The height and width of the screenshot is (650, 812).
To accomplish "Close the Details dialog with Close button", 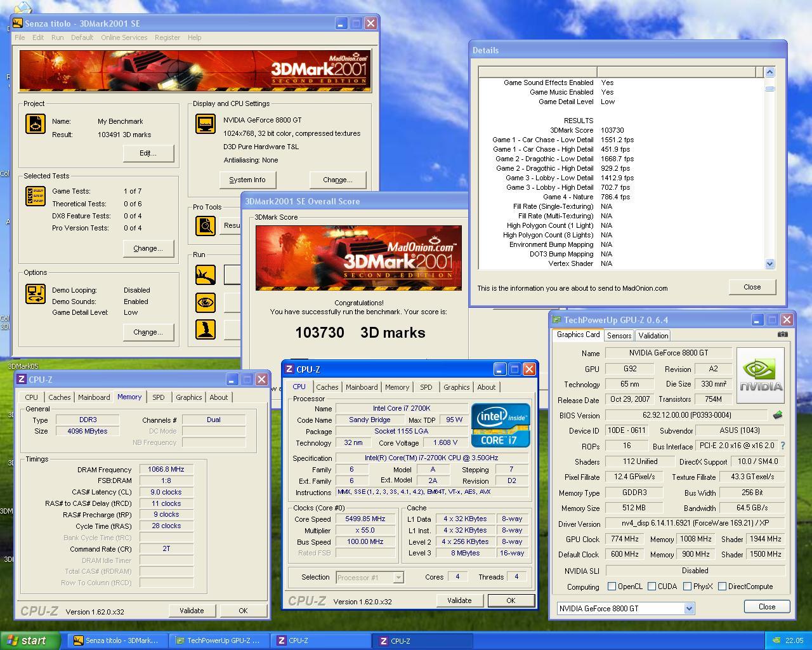I will pos(752,287).
